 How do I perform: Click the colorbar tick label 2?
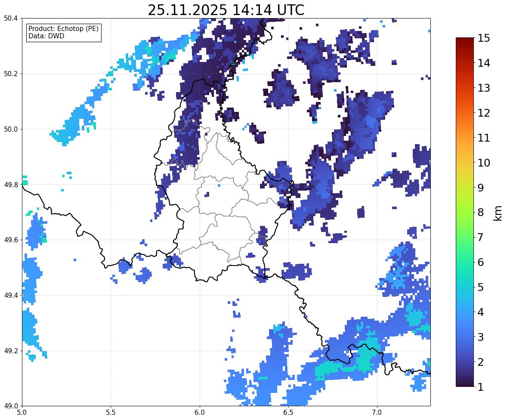click(x=481, y=362)
